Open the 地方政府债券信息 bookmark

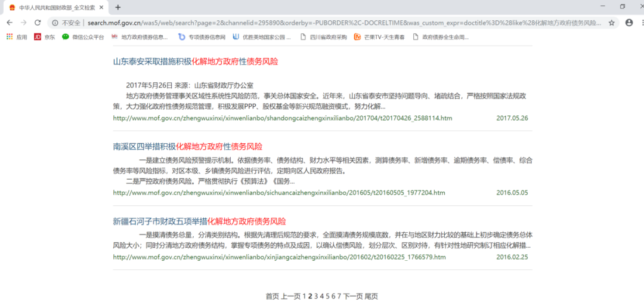pos(140,37)
